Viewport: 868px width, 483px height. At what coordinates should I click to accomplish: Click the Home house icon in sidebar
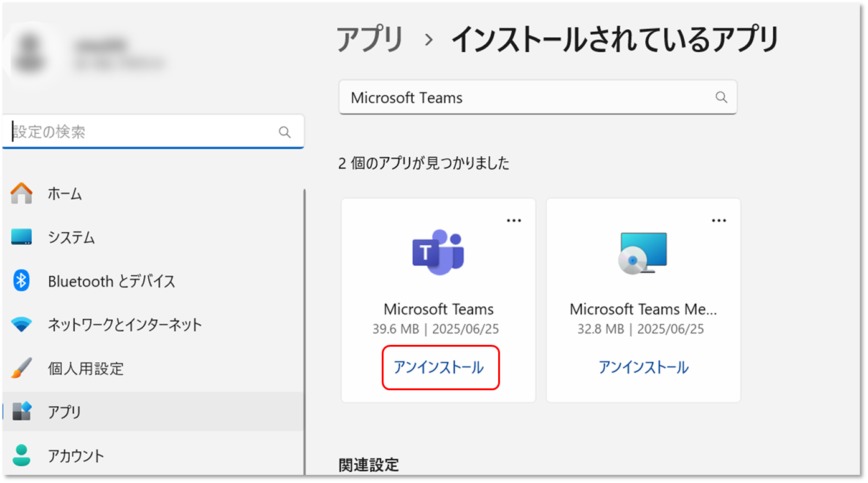[x=22, y=194]
